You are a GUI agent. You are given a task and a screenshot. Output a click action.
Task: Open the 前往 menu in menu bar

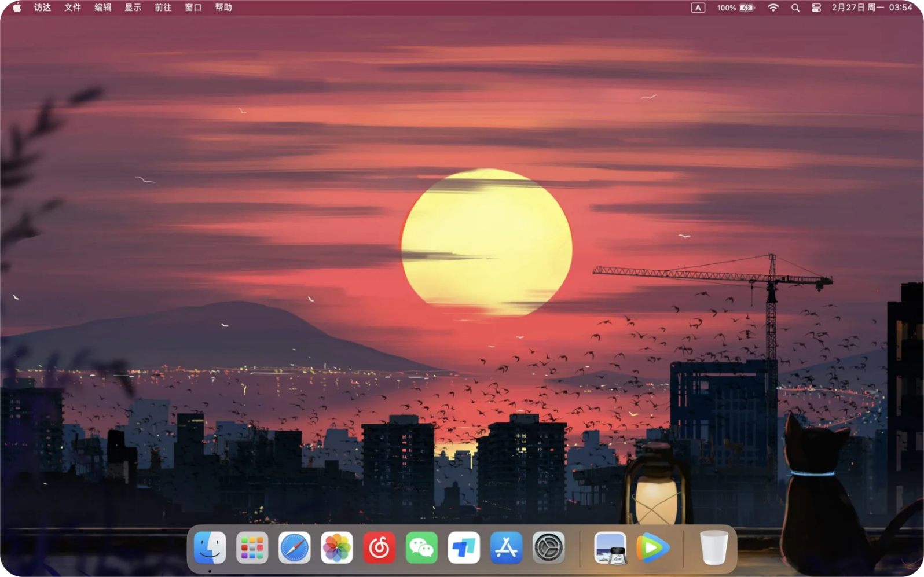tap(163, 8)
